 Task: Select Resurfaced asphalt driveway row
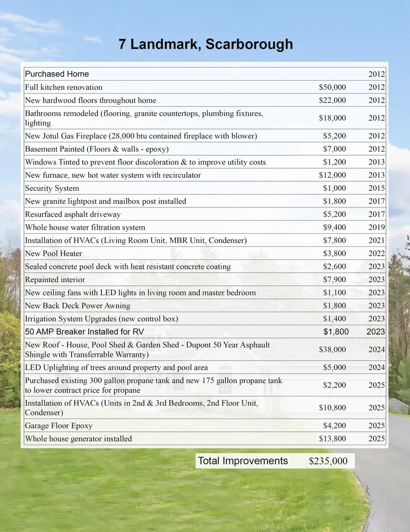pyautogui.click(x=205, y=214)
